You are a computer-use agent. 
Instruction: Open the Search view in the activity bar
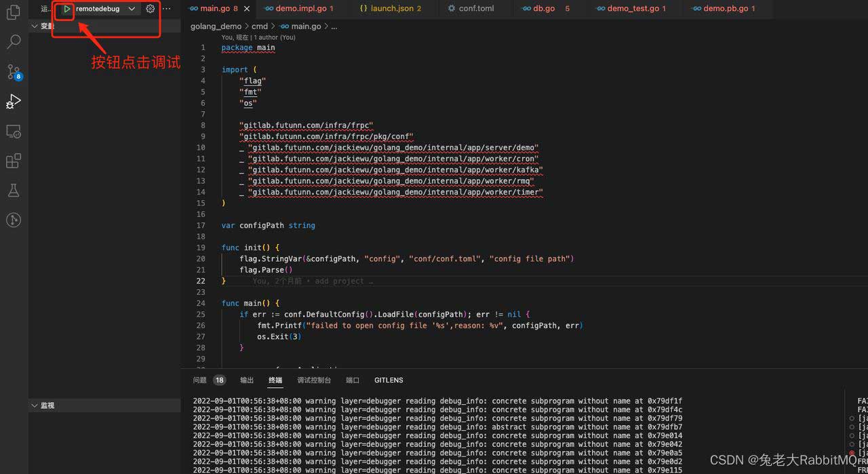point(14,41)
